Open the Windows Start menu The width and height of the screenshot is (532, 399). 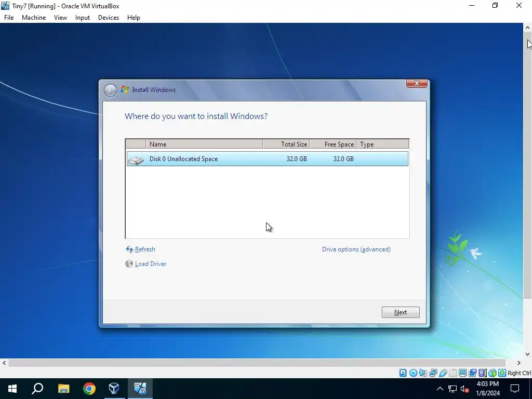click(12, 389)
